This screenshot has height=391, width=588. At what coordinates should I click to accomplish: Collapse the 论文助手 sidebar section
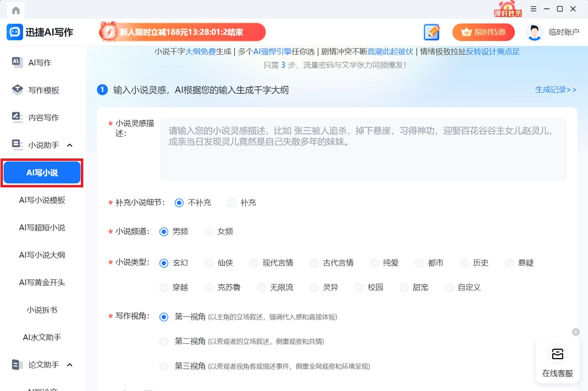click(70, 365)
